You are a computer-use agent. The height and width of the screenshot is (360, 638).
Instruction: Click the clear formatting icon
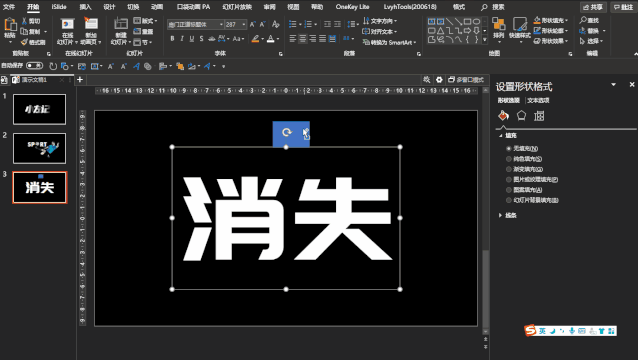tap(276, 24)
